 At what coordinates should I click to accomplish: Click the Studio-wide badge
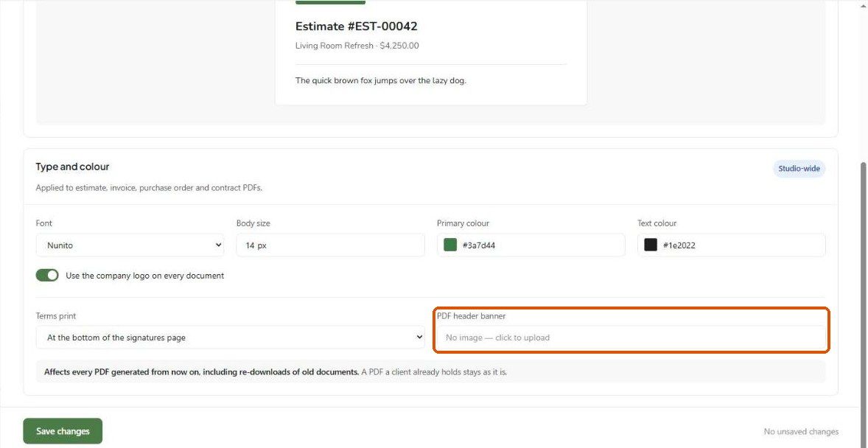coord(799,168)
